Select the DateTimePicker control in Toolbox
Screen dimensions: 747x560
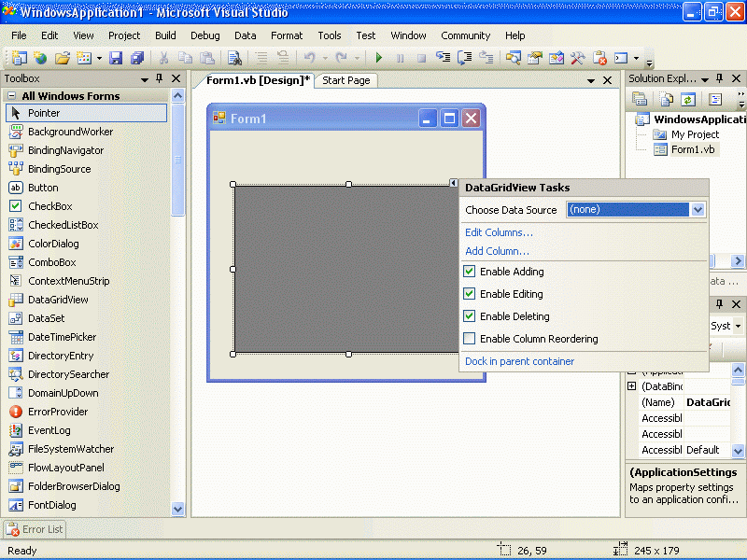coord(87,337)
